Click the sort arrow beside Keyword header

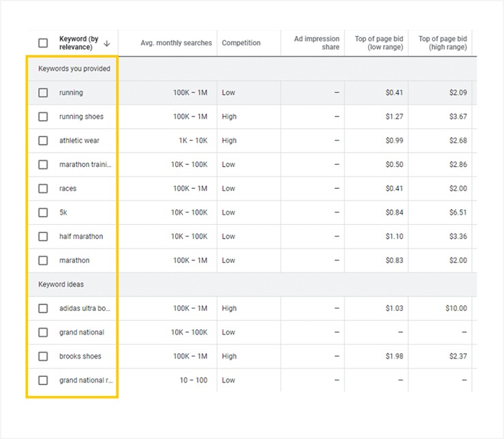(107, 44)
